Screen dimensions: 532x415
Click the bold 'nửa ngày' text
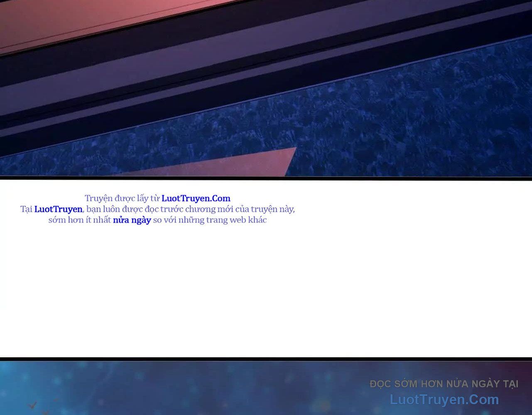pyautogui.click(x=132, y=220)
